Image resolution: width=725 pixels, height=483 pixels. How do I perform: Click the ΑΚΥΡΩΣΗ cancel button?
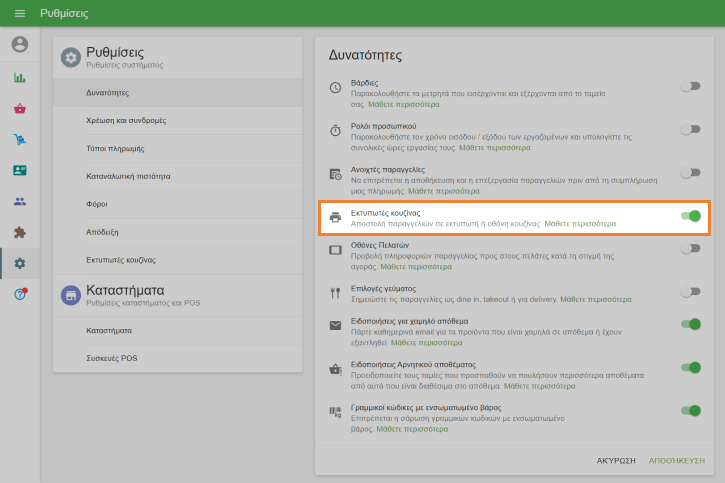[616, 461]
